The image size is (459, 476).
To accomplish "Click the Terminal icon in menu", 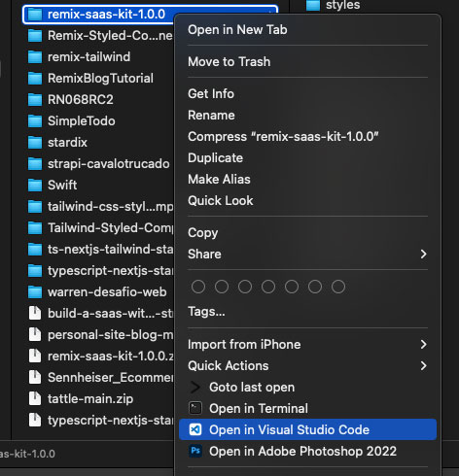I will [195, 408].
